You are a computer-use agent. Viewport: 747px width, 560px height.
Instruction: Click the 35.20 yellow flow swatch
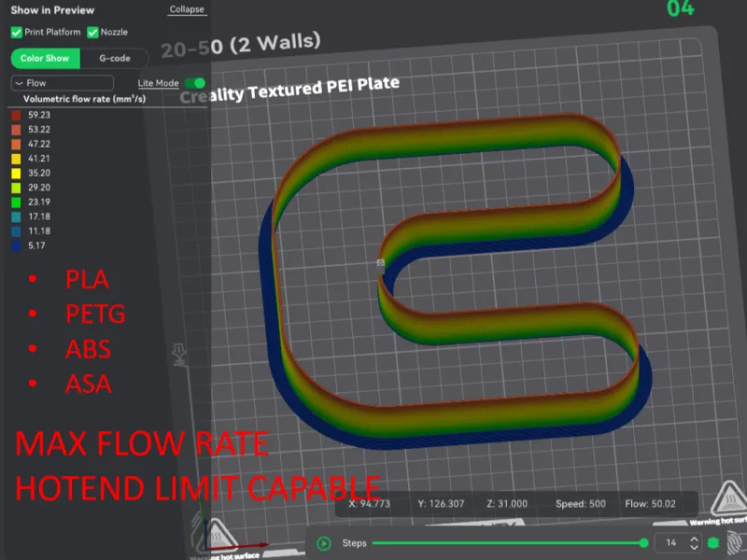tap(16, 173)
